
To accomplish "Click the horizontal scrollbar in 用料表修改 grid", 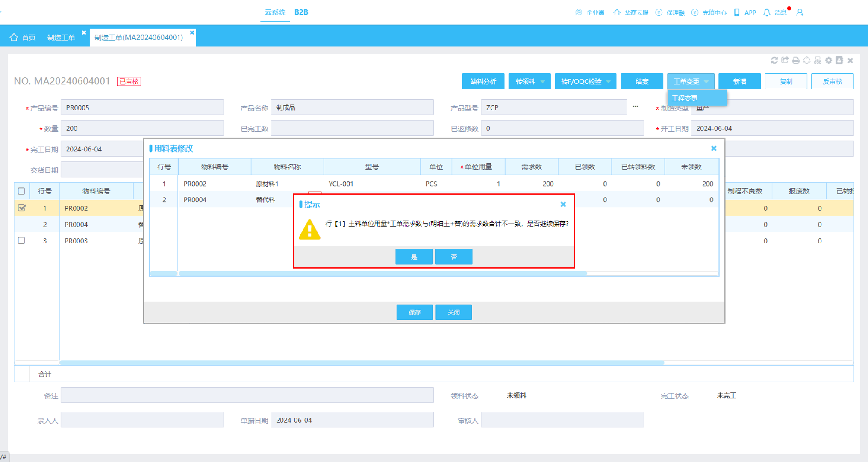I will [383, 273].
